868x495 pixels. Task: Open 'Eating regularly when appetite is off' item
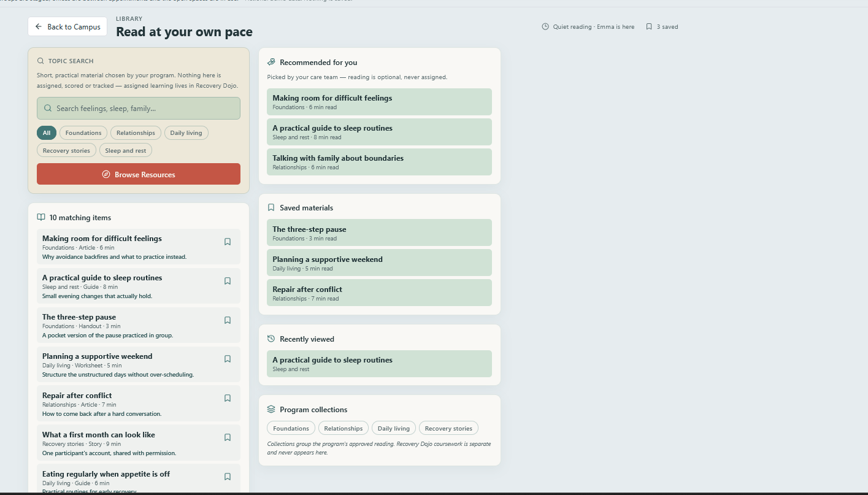[x=139, y=479]
